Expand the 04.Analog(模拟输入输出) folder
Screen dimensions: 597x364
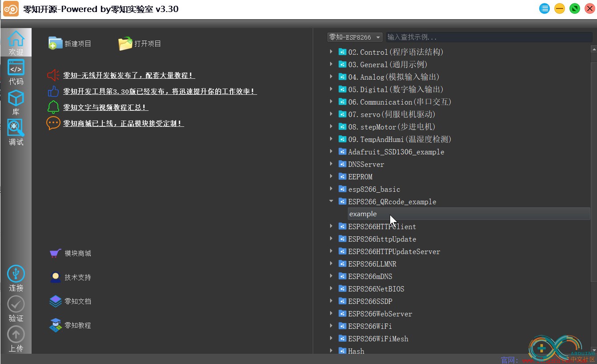tap(331, 77)
